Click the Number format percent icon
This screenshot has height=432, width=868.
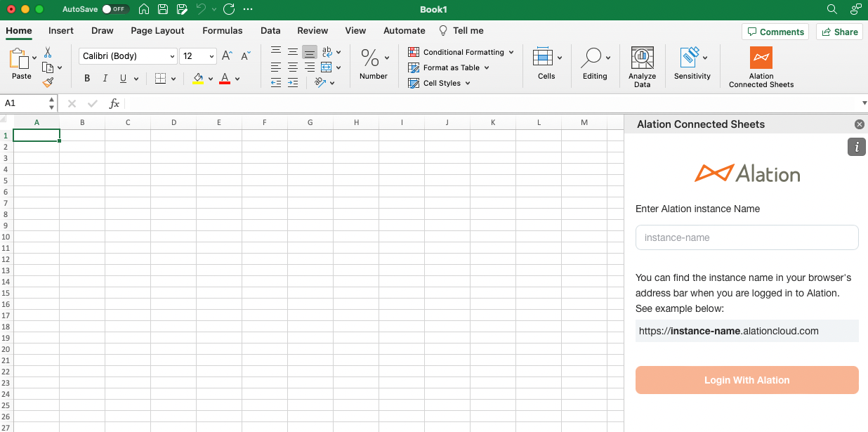pyautogui.click(x=370, y=57)
